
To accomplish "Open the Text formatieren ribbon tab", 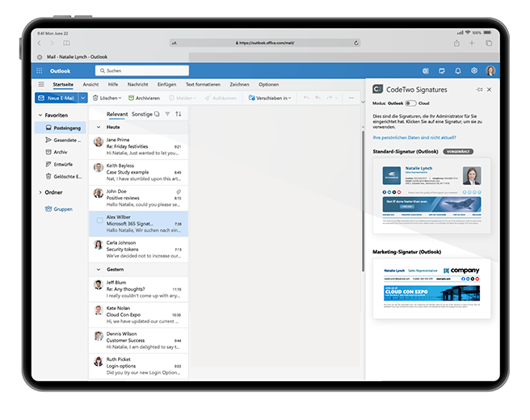I will (x=203, y=85).
